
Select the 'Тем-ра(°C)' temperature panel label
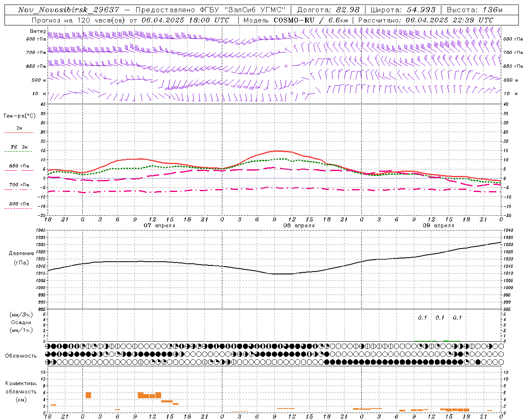[x=19, y=116]
